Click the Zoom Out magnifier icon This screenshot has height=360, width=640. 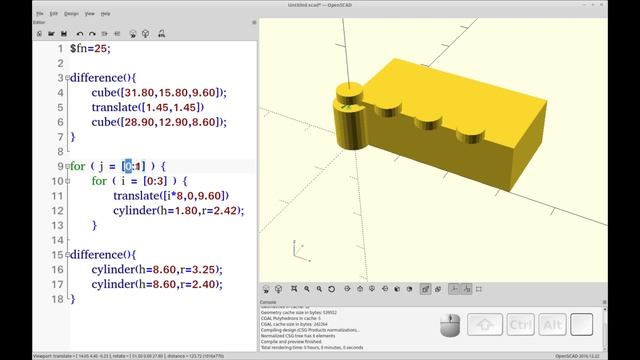pyautogui.click(x=319, y=289)
